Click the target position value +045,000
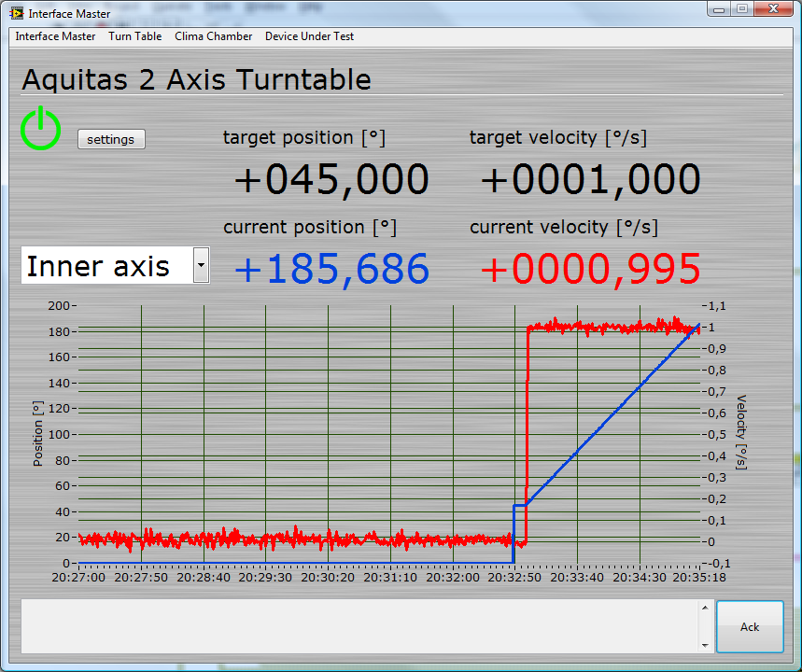 pos(331,179)
